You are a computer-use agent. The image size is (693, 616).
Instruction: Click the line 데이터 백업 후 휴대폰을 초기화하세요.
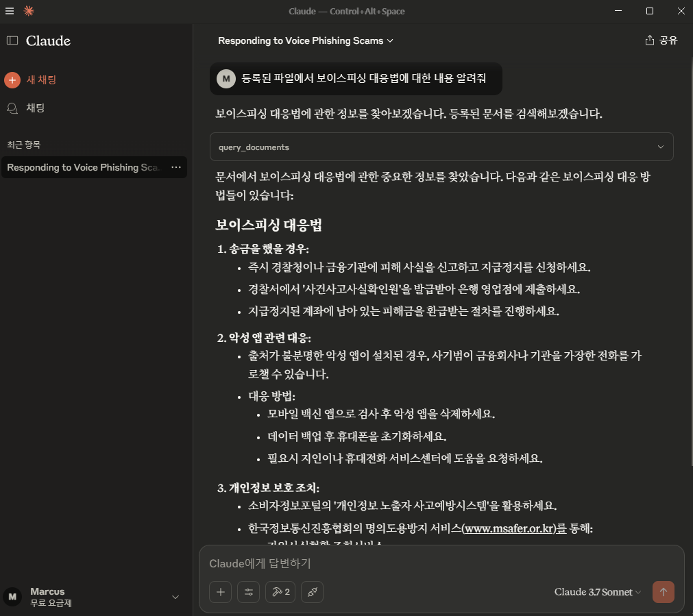[356, 436]
